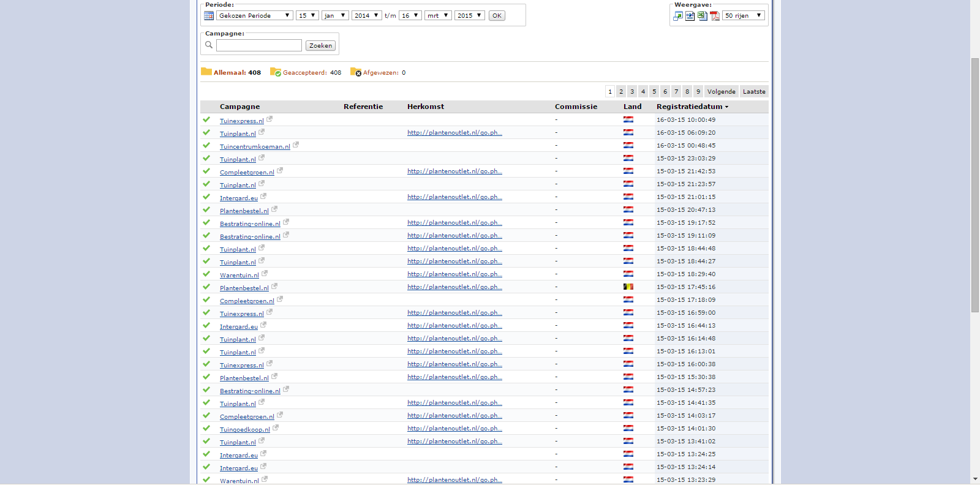Open external link icon on row 16-03-15 10:00:49
Screen dimensions: 980x485
pyautogui.click(x=269, y=119)
